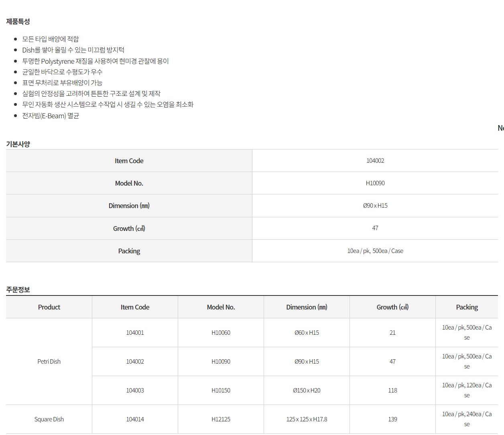This screenshot has height=435, width=504.
Task: Click growth value 21
Action: 392,333
